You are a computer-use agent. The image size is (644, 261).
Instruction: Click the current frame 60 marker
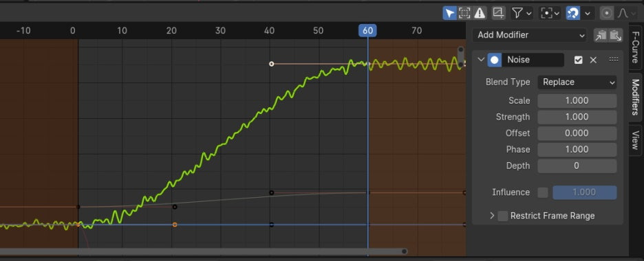[367, 30]
